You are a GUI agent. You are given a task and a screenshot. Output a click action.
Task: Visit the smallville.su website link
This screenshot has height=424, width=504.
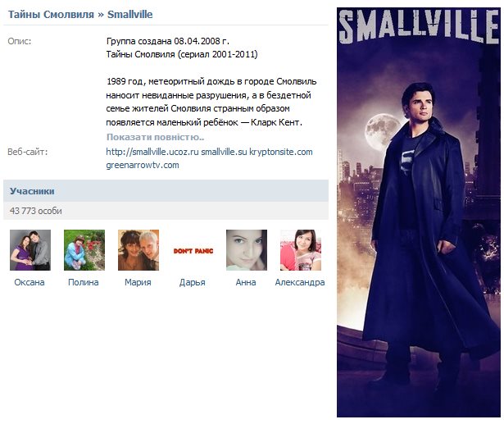coord(224,152)
